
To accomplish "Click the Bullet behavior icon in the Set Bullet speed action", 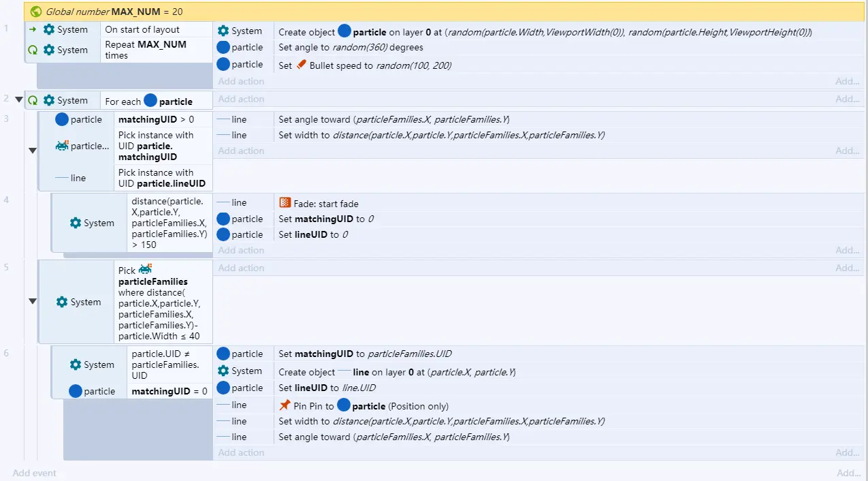I will pos(302,65).
